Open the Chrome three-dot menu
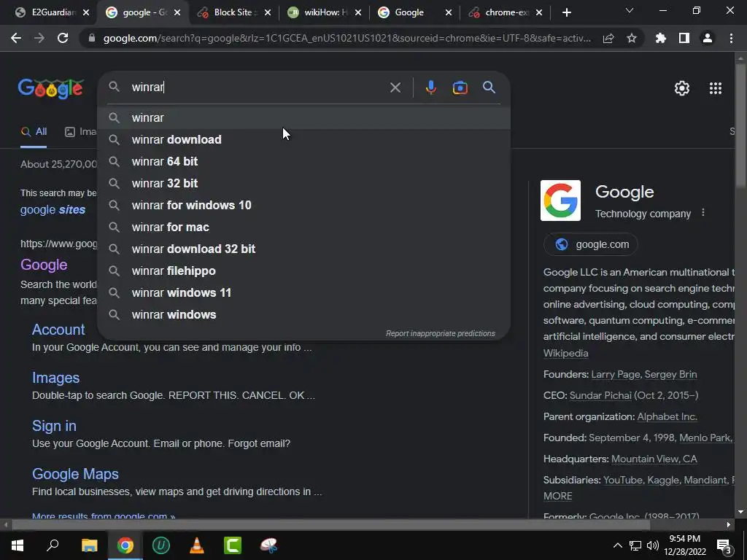This screenshot has height=560, width=747. pos(731,38)
